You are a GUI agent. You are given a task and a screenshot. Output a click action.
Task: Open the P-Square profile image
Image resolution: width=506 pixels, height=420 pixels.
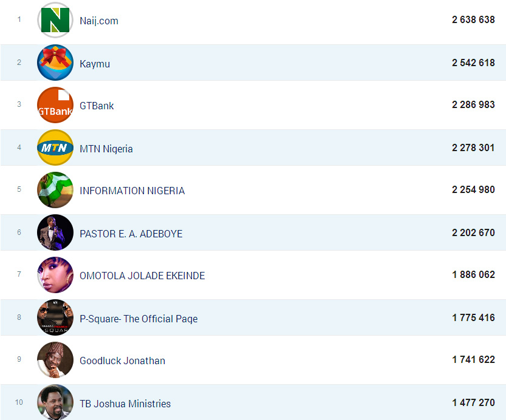tap(55, 318)
